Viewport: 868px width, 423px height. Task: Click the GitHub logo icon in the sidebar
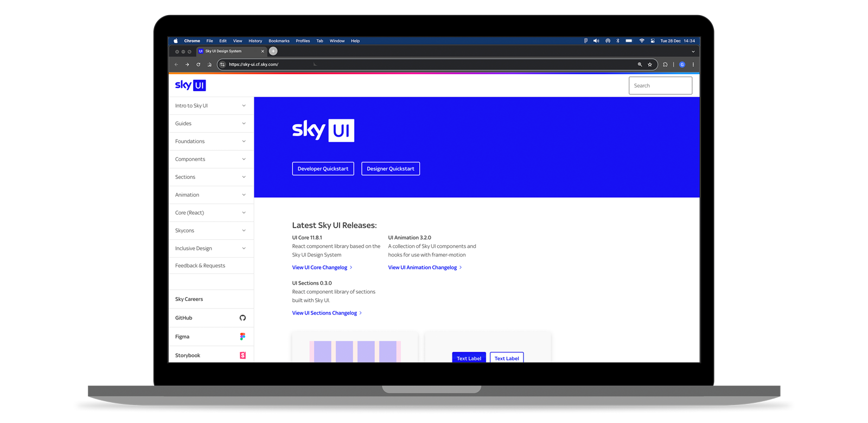tap(242, 318)
